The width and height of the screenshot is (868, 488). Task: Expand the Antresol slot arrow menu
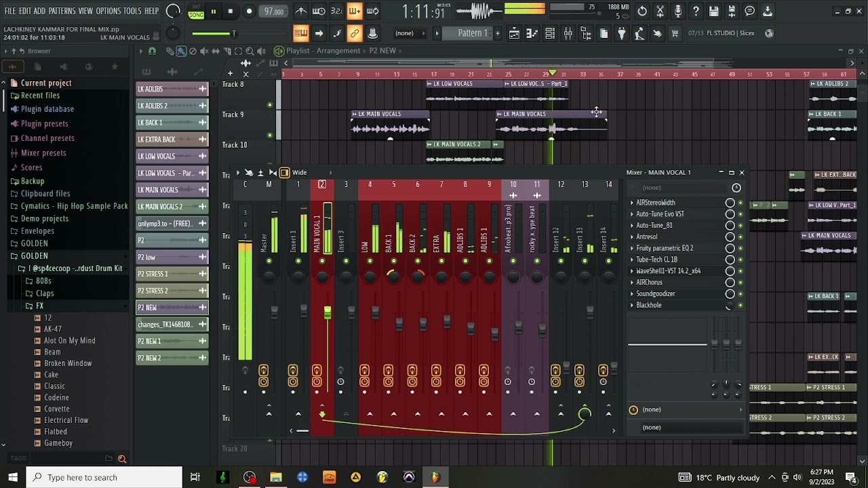[632, 237]
